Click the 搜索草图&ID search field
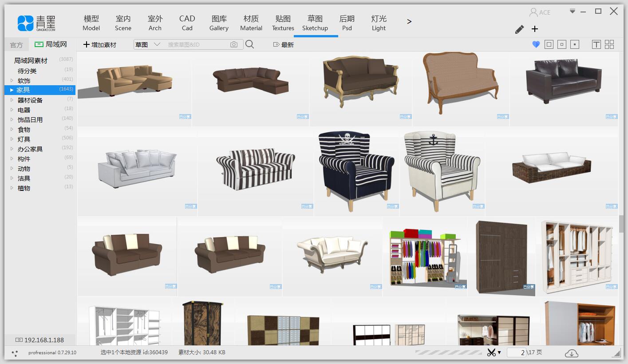 pyautogui.click(x=197, y=44)
